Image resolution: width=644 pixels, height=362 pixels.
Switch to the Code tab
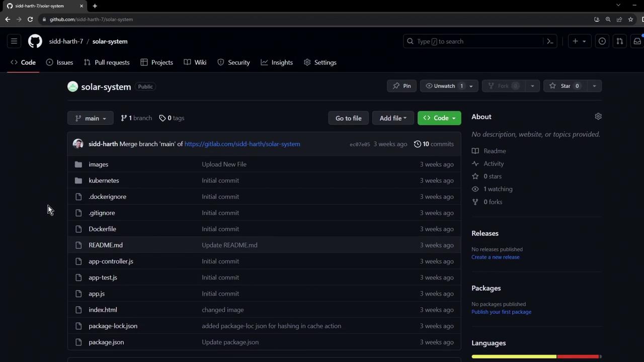pos(23,62)
